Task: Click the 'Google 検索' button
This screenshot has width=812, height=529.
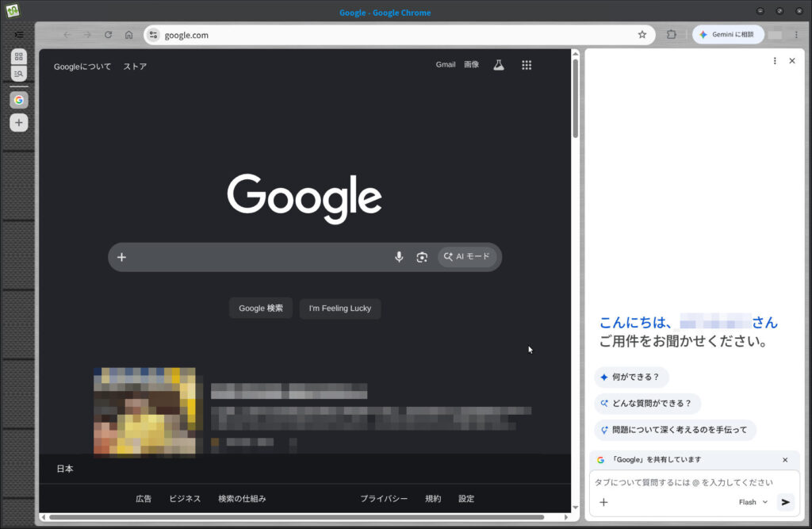Action: [261, 309]
